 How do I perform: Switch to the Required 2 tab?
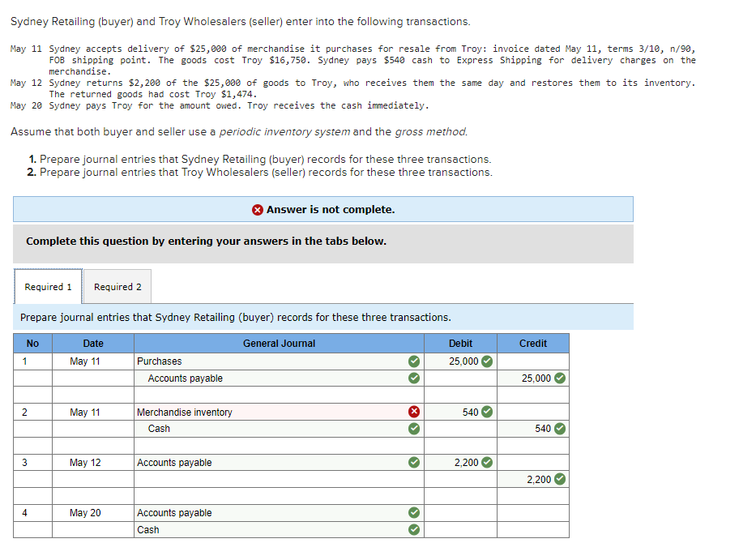pyautogui.click(x=117, y=286)
